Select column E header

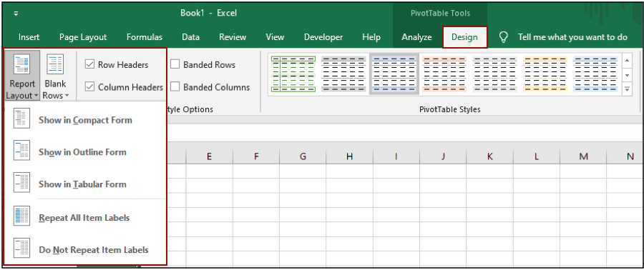tap(210, 156)
